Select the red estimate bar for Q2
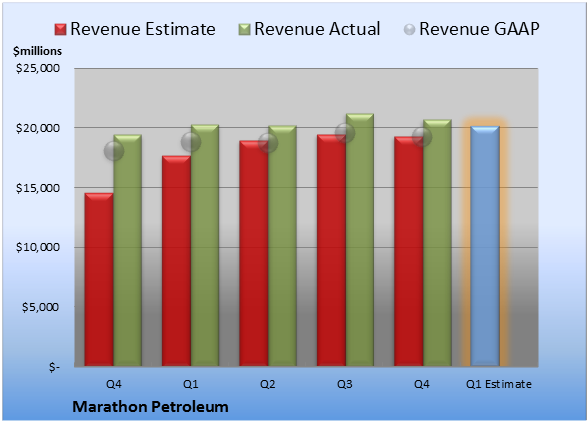The height and width of the screenshot is (422, 588). [x=254, y=253]
